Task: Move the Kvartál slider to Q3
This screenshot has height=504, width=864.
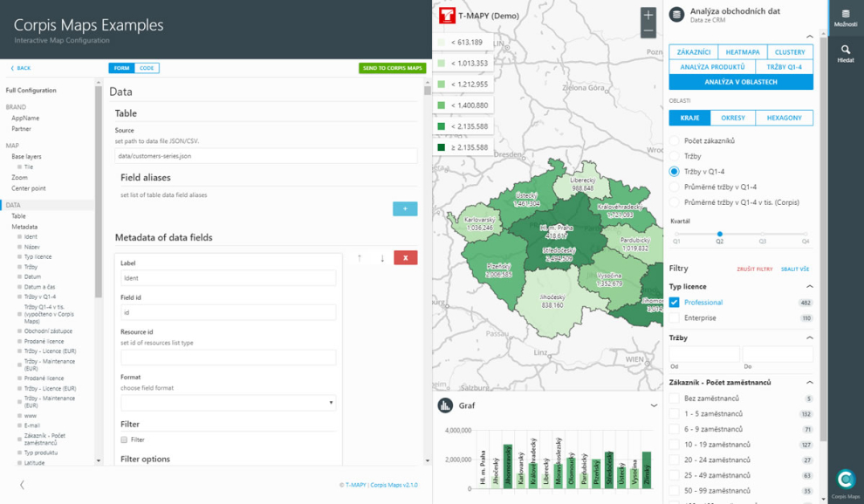Action: click(x=765, y=234)
